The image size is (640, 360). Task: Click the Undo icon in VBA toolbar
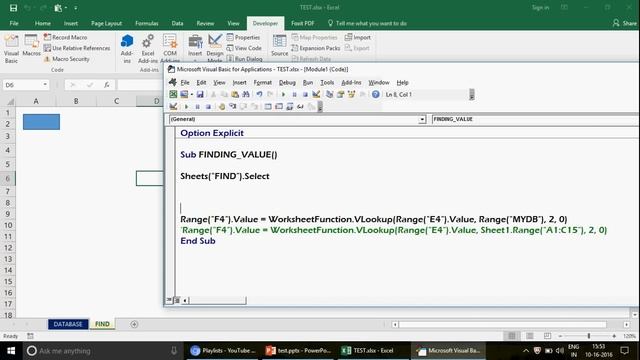tap(259, 94)
